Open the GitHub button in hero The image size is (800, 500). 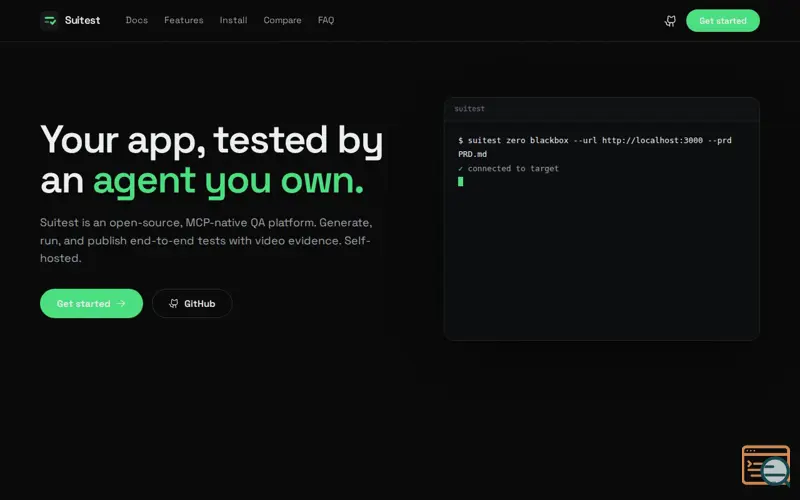192,304
